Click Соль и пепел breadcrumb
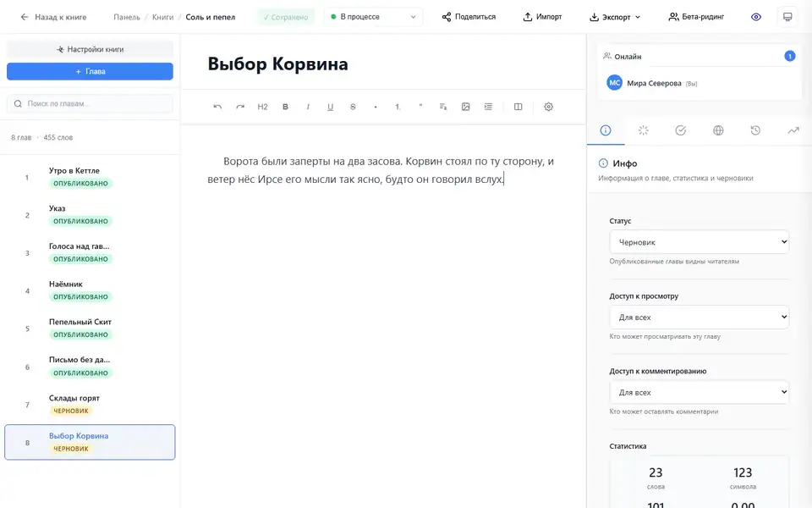This screenshot has height=508, width=812. coord(211,17)
